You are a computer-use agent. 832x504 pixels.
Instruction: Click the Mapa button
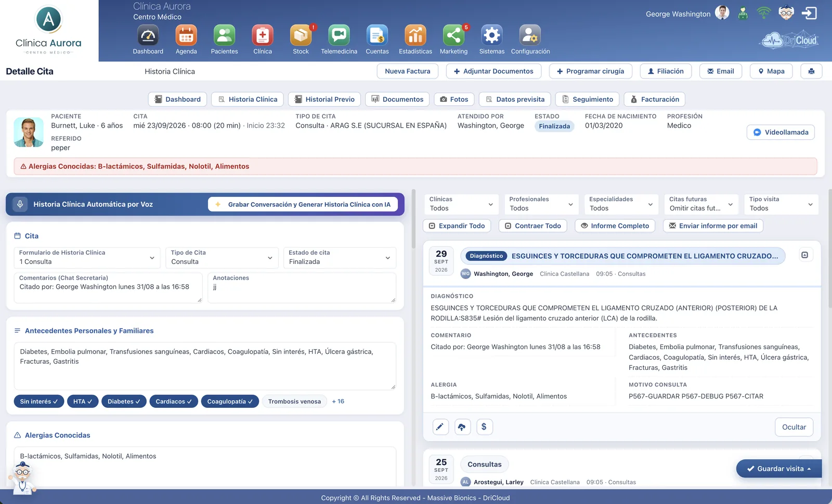[x=771, y=71]
